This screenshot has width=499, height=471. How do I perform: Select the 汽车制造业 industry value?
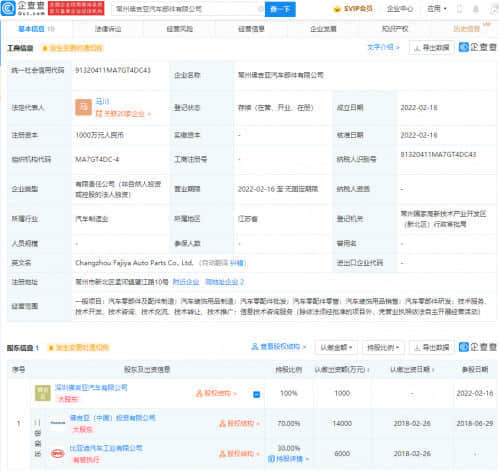click(x=92, y=219)
